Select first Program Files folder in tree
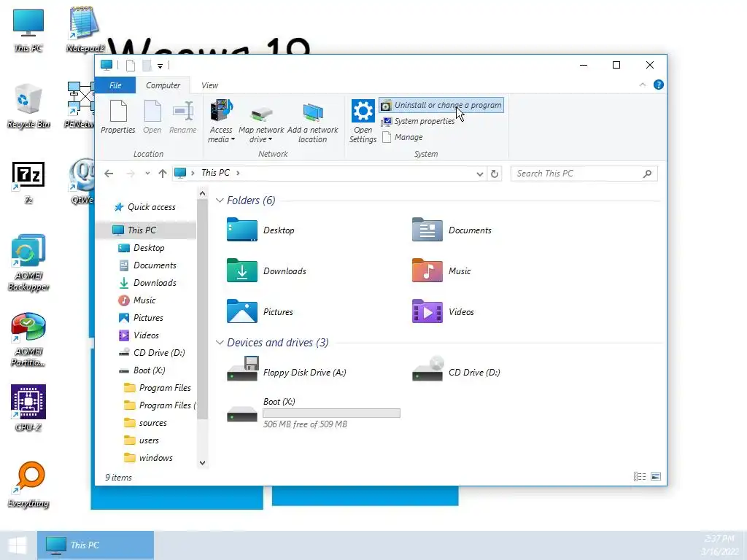 click(x=158, y=388)
